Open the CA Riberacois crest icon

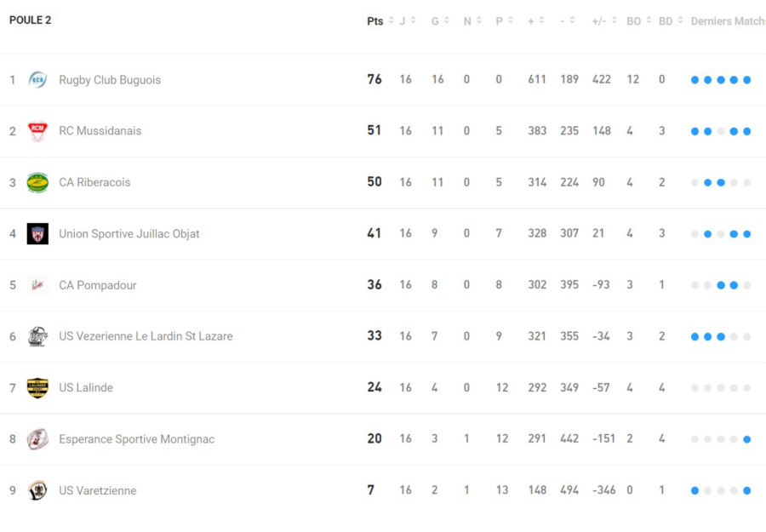click(x=37, y=182)
